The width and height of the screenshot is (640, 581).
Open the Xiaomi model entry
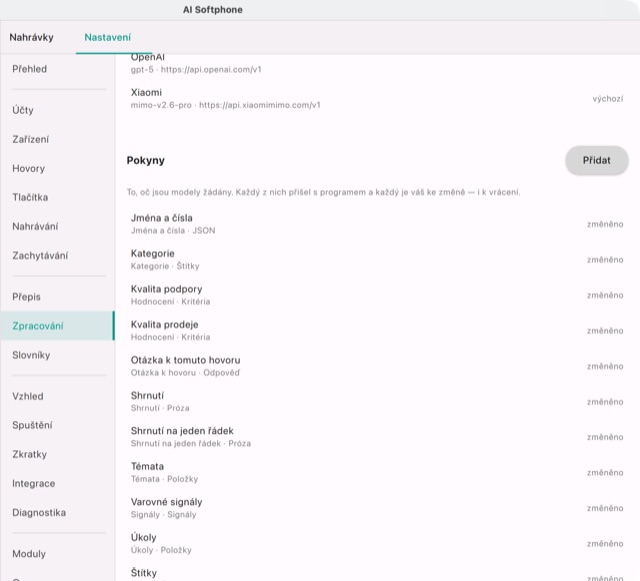(377, 98)
